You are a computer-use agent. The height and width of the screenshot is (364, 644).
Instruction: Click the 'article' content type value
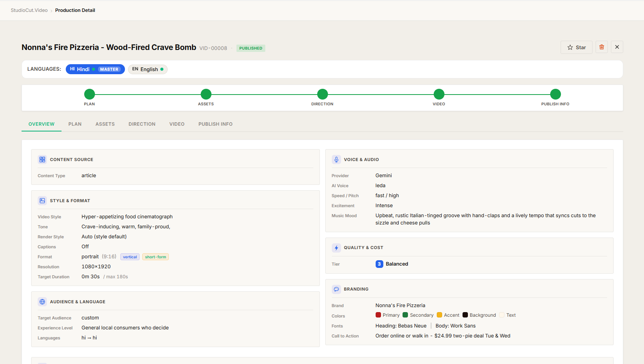pos(89,176)
